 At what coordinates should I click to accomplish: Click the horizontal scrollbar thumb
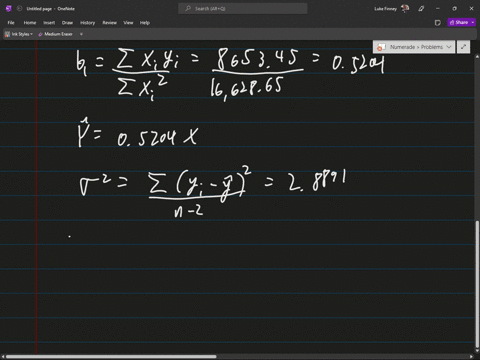coord(111,357)
